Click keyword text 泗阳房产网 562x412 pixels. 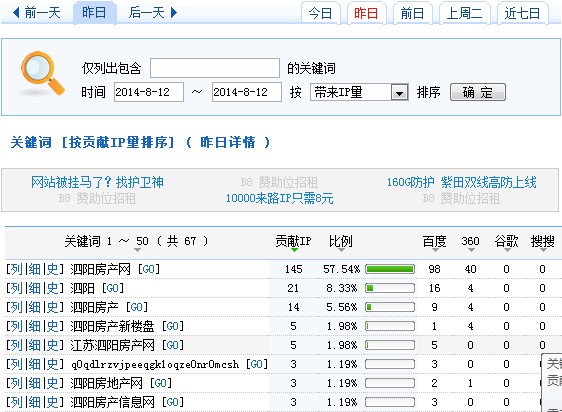(x=100, y=269)
